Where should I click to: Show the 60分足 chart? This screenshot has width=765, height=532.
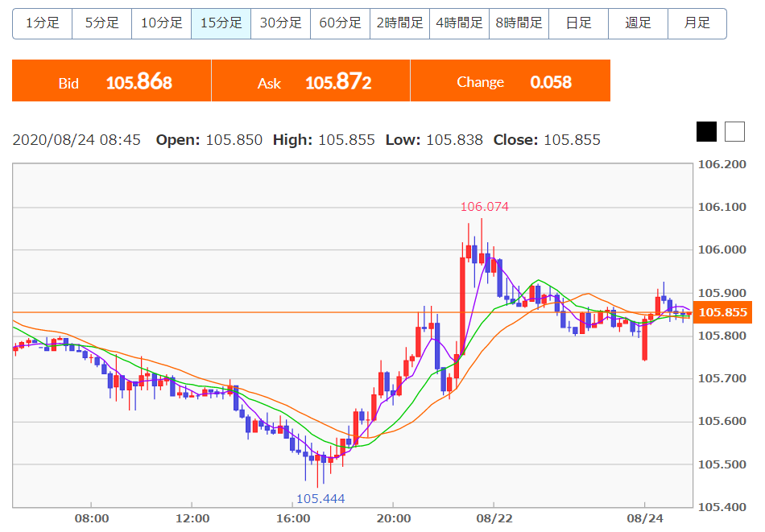point(340,23)
